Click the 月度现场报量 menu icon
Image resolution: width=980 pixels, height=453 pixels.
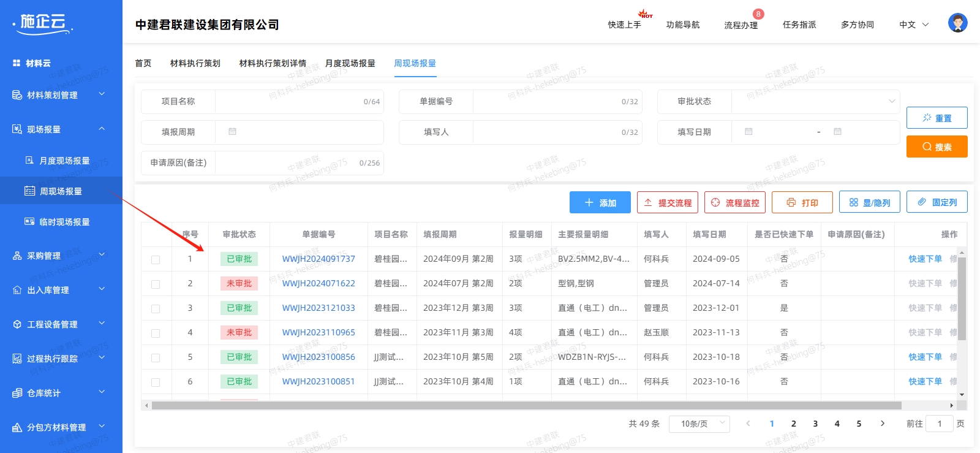pos(29,161)
